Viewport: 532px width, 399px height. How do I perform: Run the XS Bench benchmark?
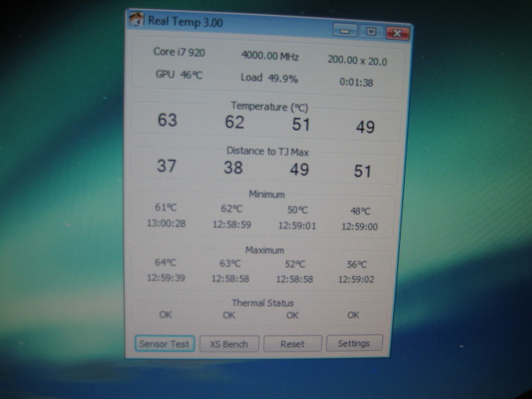[229, 344]
